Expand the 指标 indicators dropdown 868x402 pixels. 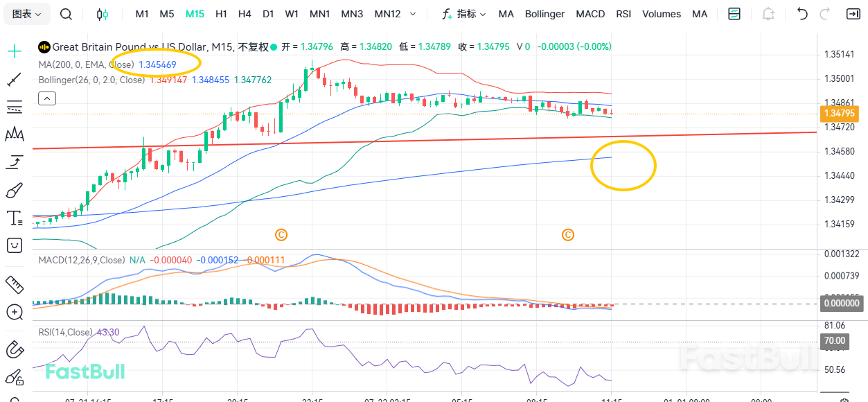point(464,14)
